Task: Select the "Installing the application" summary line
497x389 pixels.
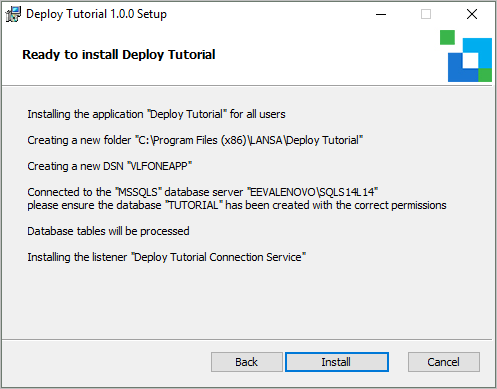Action: [x=156, y=114]
